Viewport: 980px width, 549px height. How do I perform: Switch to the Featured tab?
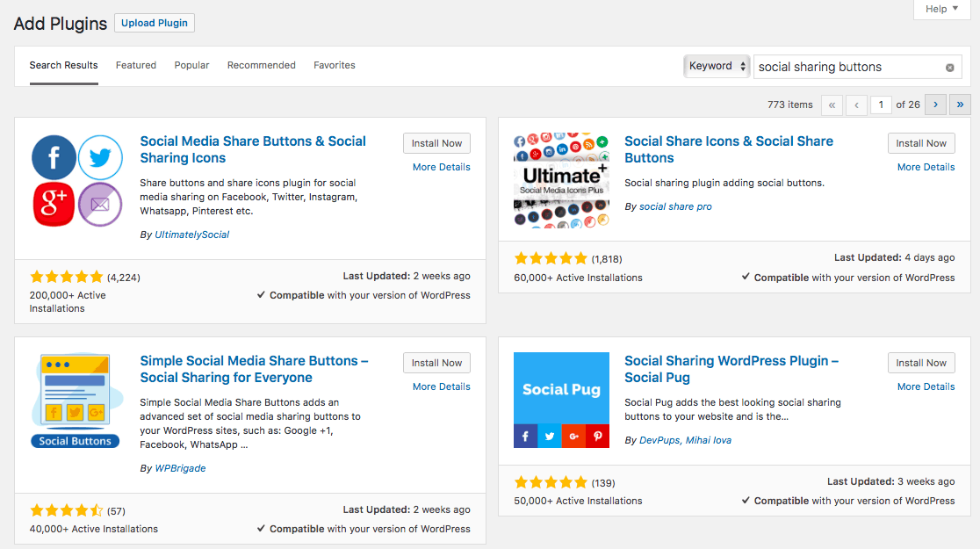point(135,65)
